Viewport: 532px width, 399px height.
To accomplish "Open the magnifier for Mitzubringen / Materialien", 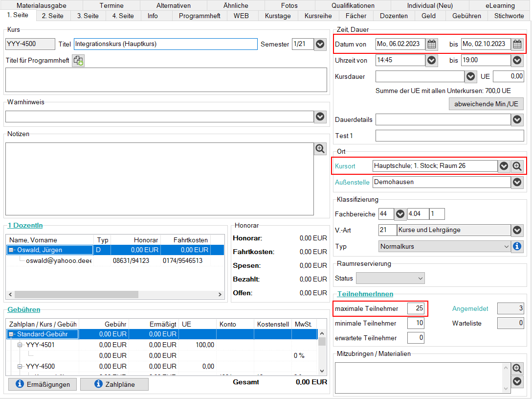I will [517, 368].
